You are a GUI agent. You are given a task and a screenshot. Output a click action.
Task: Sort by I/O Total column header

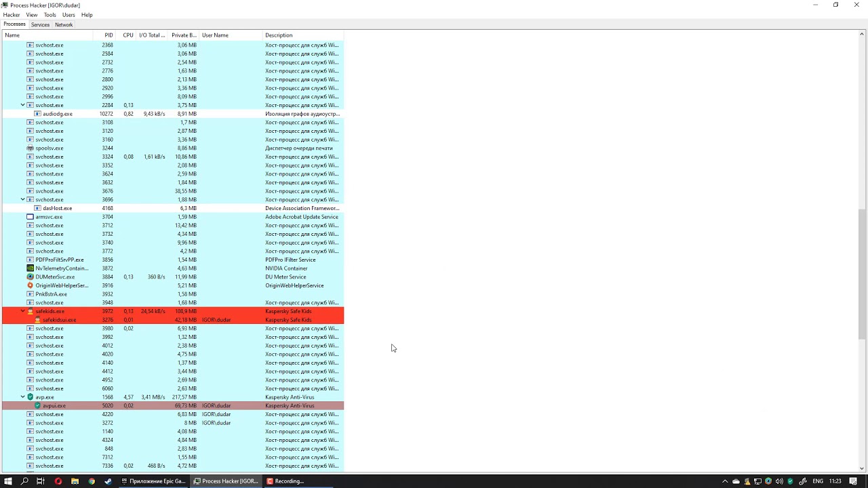click(x=152, y=35)
